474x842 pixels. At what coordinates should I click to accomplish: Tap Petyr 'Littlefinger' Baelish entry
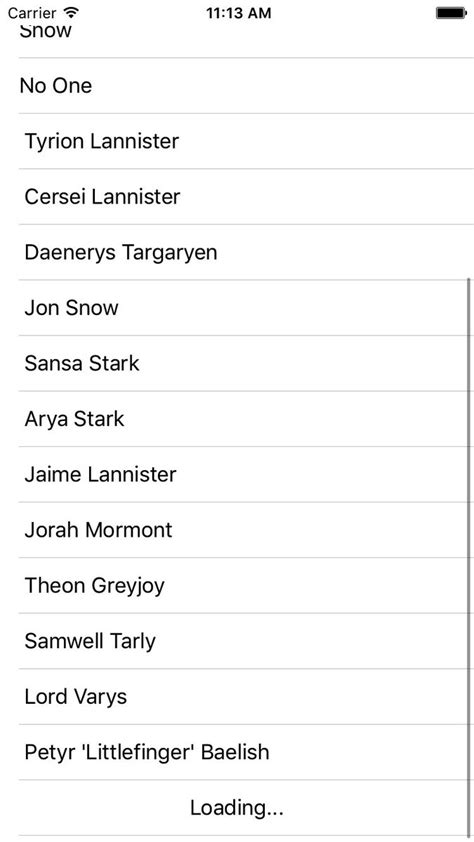click(x=237, y=752)
